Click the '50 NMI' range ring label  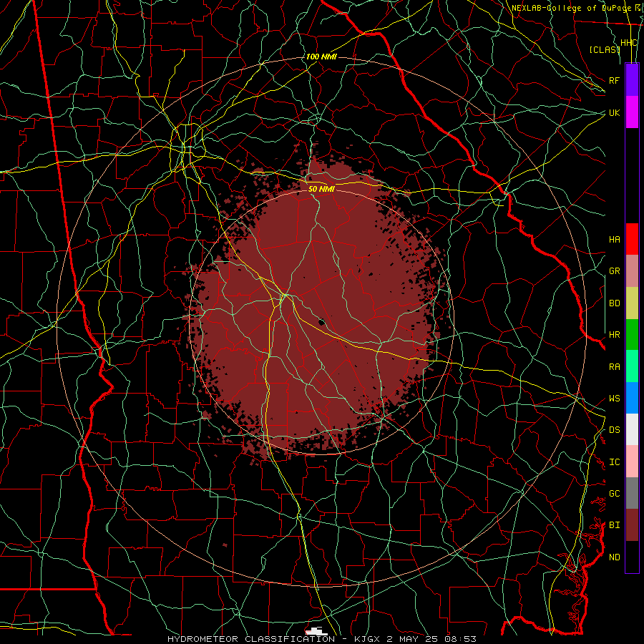click(321, 189)
